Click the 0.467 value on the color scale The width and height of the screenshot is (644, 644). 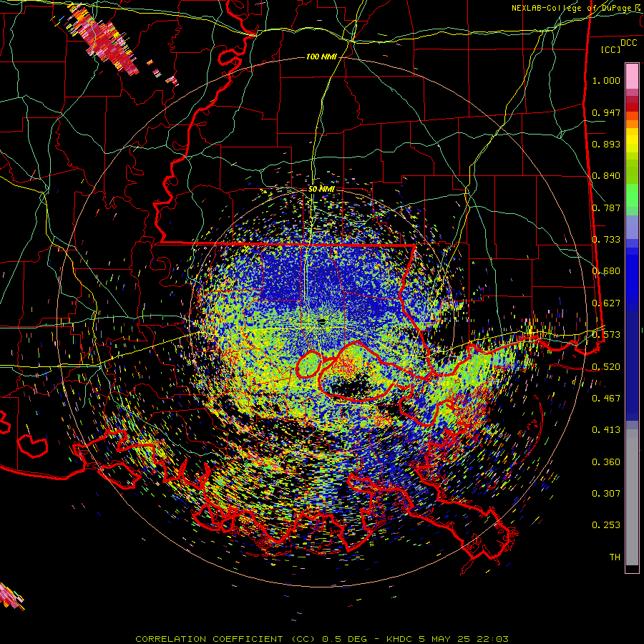click(x=606, y=399)
